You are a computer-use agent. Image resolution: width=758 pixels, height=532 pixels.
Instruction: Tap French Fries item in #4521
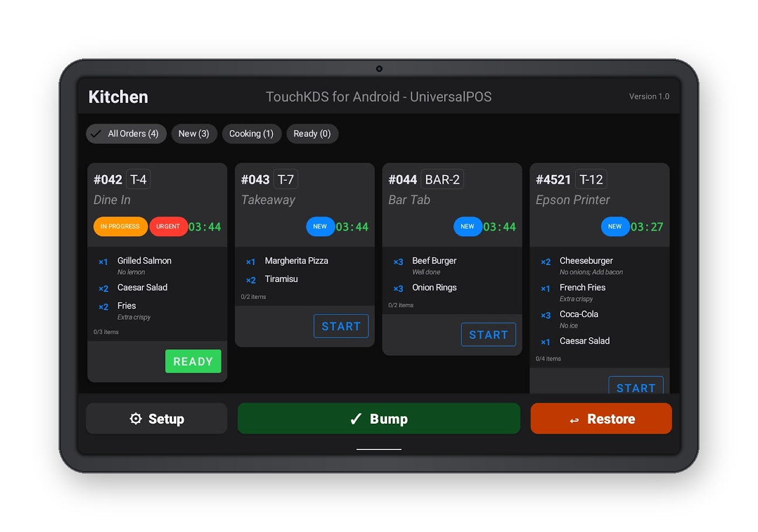click(582, 287)
